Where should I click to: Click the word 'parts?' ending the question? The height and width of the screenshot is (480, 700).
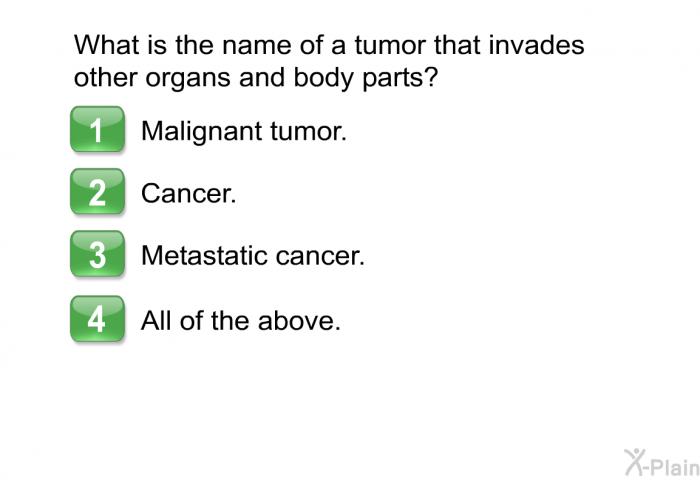[400, 79]
